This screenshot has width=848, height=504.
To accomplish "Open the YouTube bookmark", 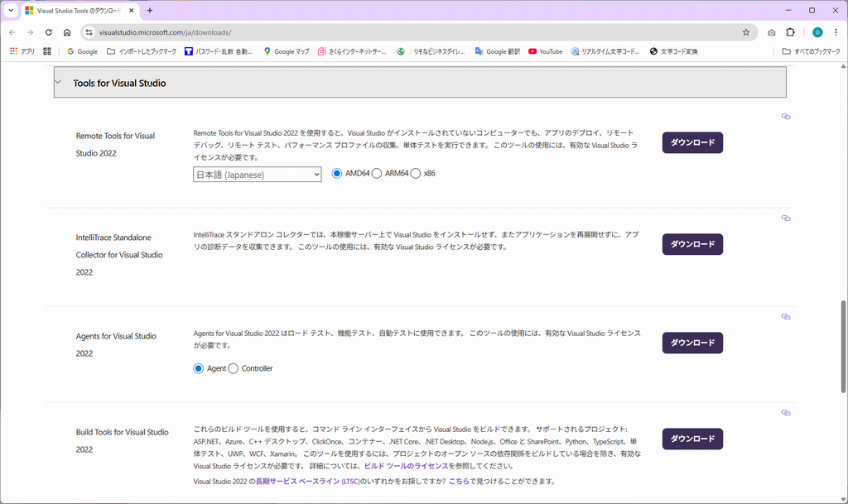I will click(545, 51).
